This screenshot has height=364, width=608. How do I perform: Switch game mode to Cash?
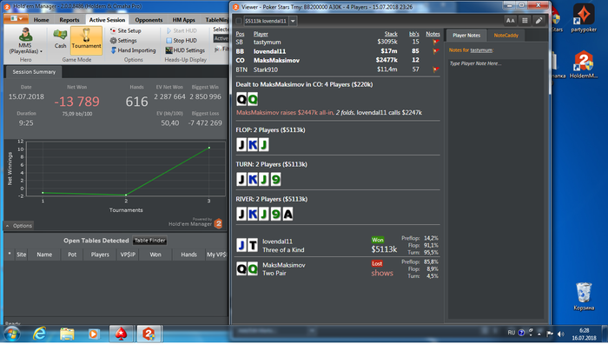pos(60,39)
